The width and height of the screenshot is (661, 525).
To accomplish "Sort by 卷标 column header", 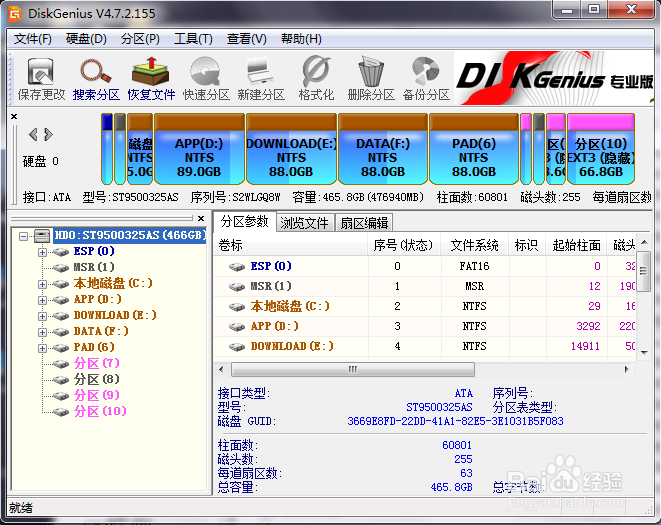I will [x=291, y=245].
